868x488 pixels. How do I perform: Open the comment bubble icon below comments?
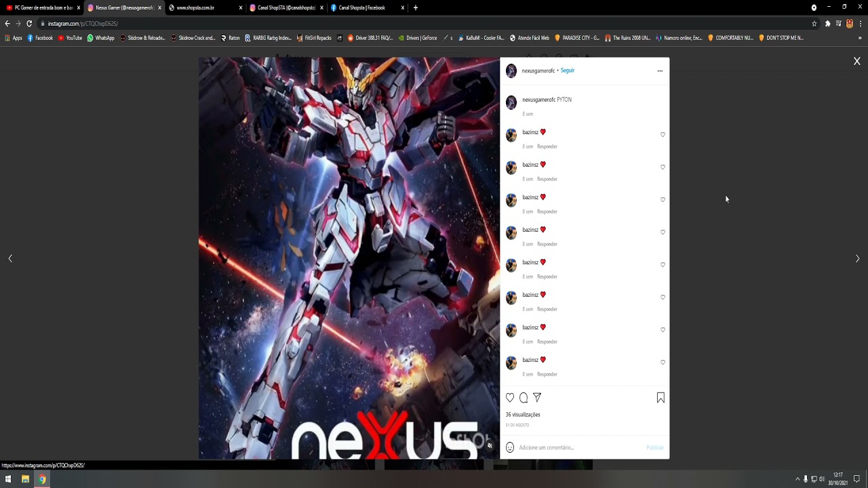pos(524,398)
